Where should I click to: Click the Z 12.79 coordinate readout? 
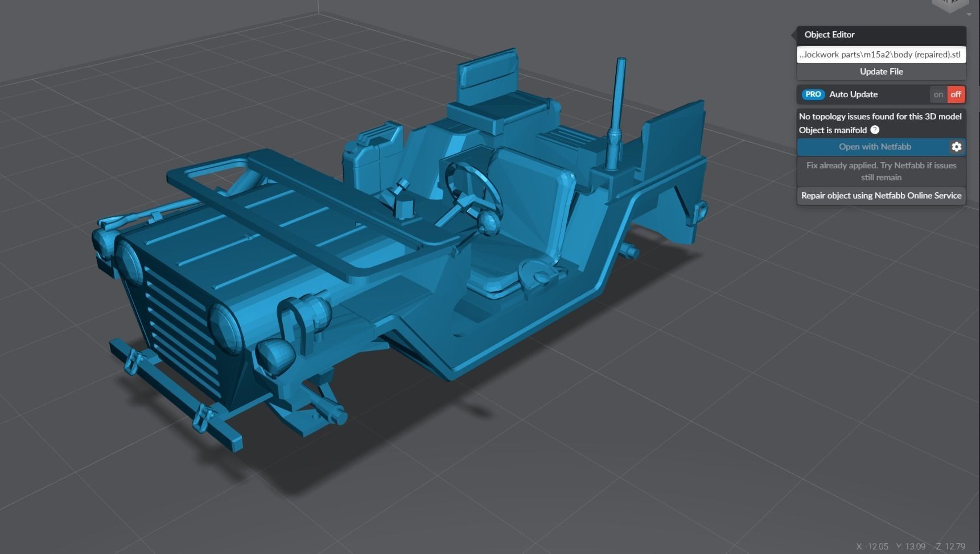point(950,547)
